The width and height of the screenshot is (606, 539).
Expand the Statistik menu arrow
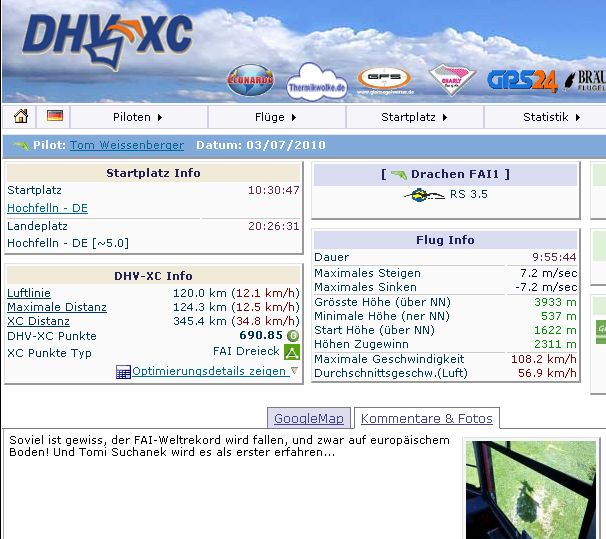(578, 117)
